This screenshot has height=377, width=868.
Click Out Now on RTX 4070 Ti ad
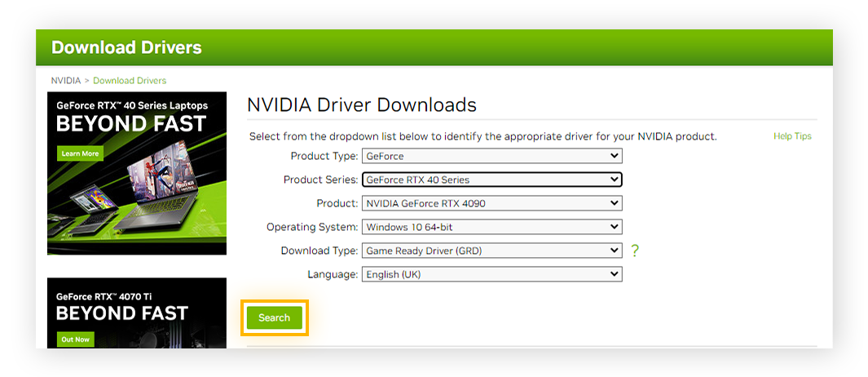click(x=76, y=339)
